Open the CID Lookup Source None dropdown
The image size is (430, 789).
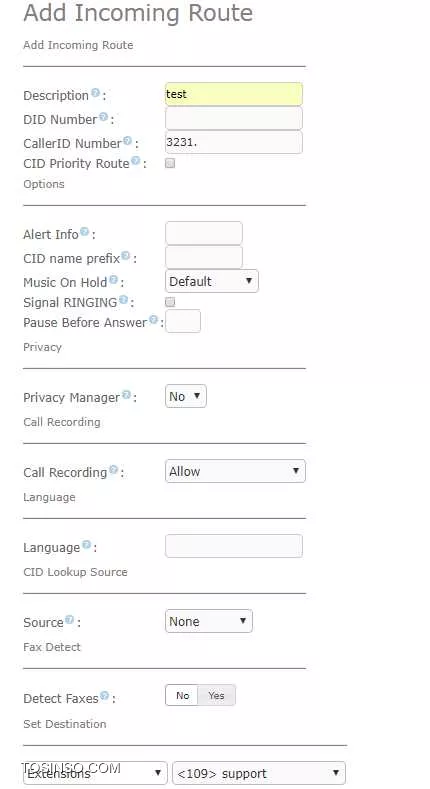tap(209, 621)
